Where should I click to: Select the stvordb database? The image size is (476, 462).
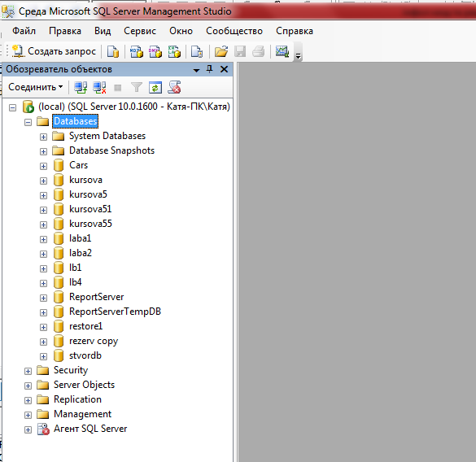[85, 355]
